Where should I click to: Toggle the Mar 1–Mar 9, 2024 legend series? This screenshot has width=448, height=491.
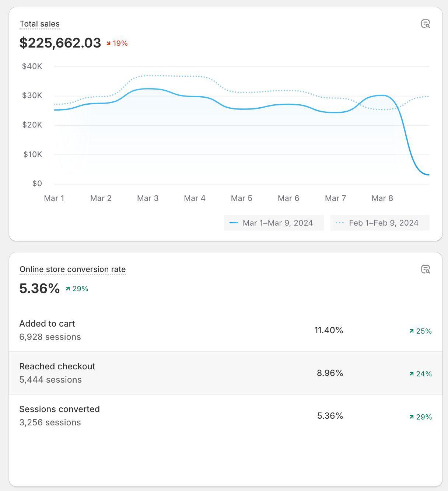pyautogui.click(x=274, y=223)
